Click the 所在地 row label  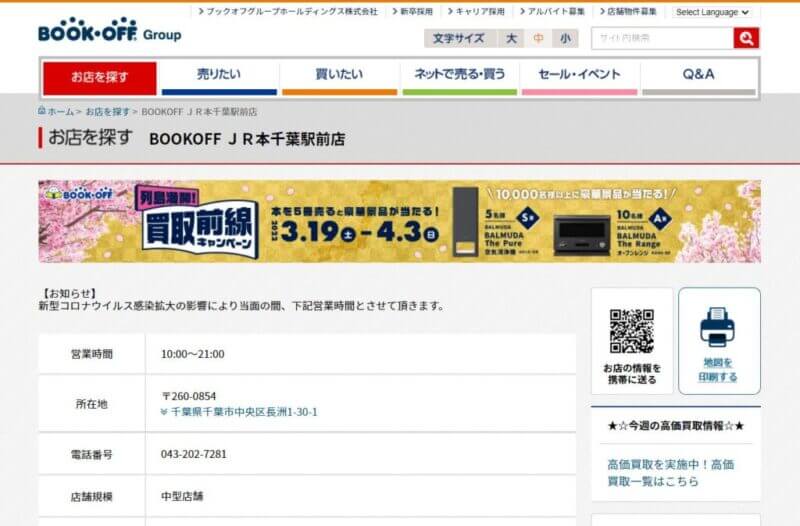(x=92, y=404)
